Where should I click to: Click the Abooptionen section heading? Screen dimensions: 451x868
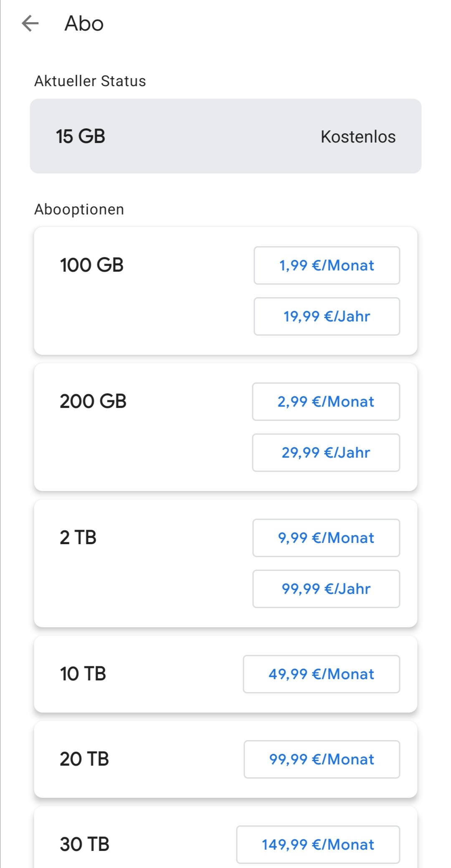(x=79, y=209)
